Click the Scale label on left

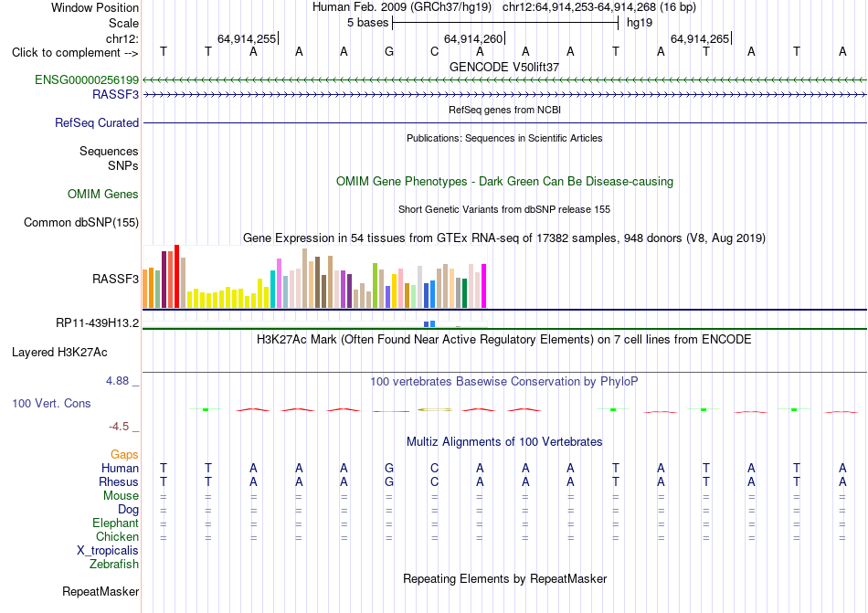(123, 23)
